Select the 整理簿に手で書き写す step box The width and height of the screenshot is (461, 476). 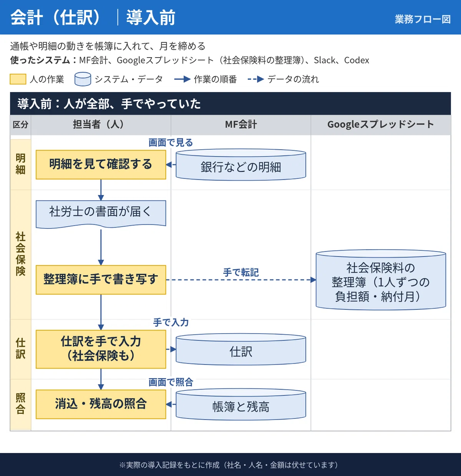[101, 280]
